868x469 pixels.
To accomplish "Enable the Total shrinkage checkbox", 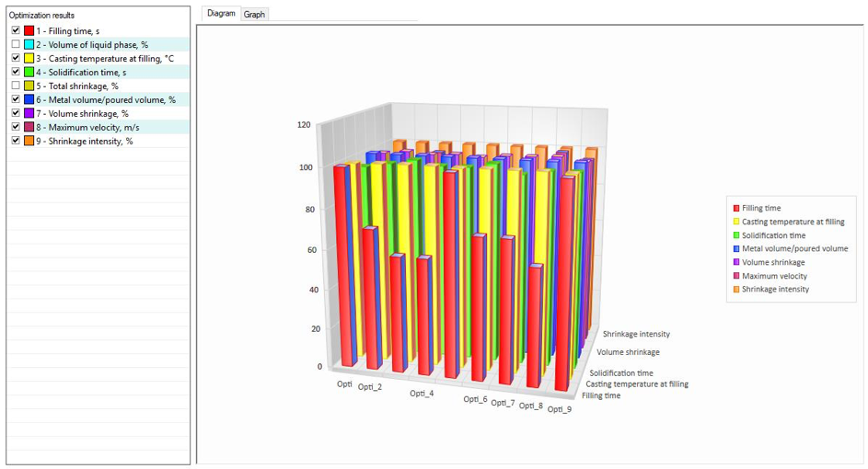I will (16, 86).
